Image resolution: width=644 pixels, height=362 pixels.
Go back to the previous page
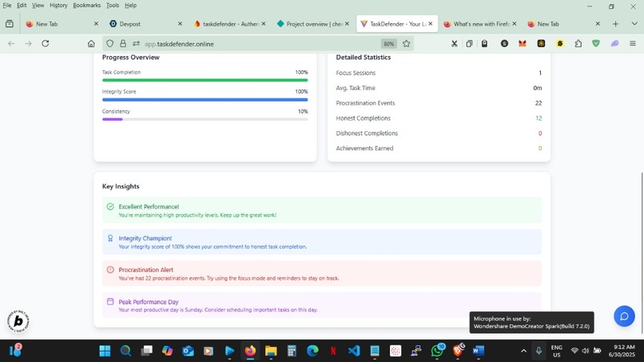pos(11,44)
